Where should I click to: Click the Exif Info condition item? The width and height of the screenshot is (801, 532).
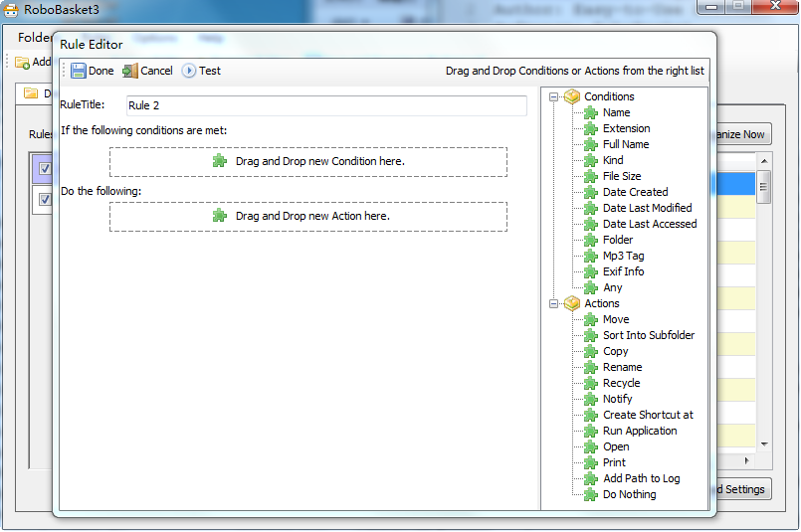[623, 271]
